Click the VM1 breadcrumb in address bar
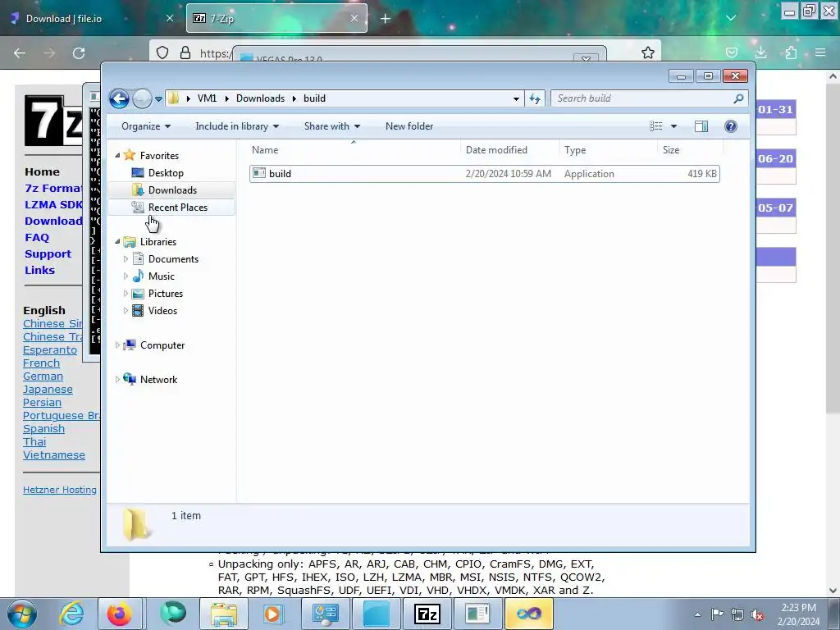Image resolution: width=840 pixels, height=630 pixels. pyautogui.click(x=207, y=98)
